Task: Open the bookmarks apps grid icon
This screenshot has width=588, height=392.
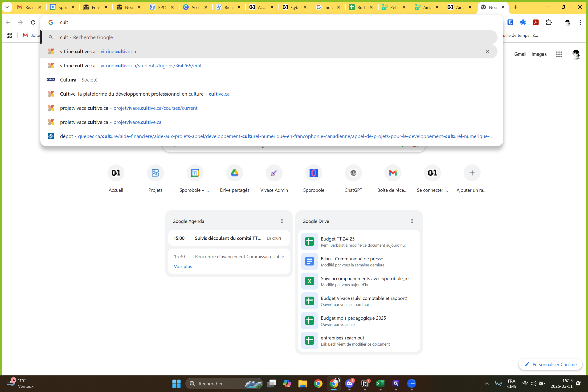Action: (x=9, y=35)
